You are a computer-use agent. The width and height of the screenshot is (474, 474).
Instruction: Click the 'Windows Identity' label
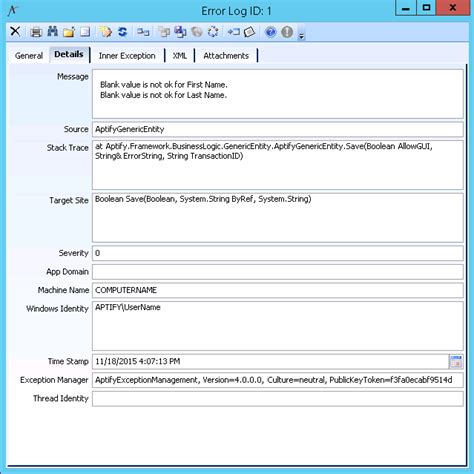(x=57, y=309)
